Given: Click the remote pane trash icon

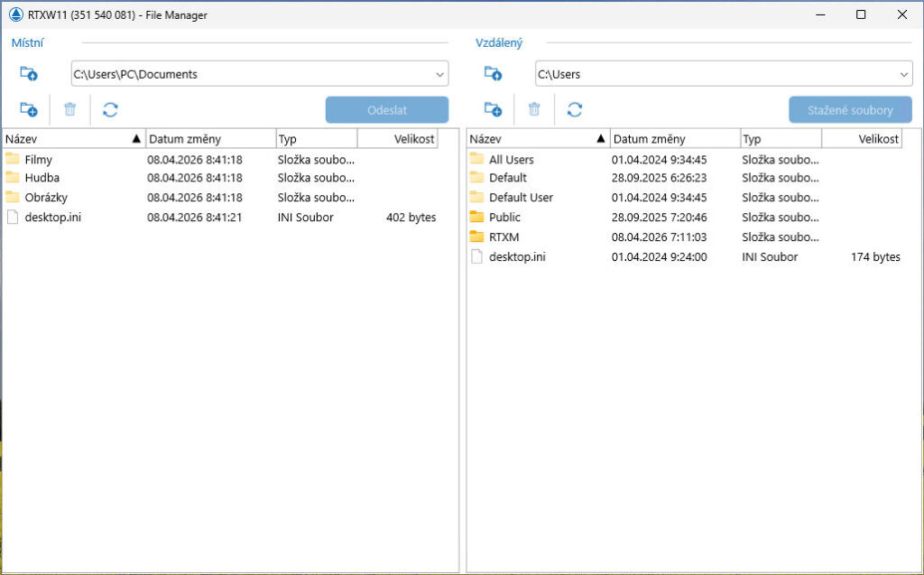Looking at the screenshot, I should (x=534, y=110).
